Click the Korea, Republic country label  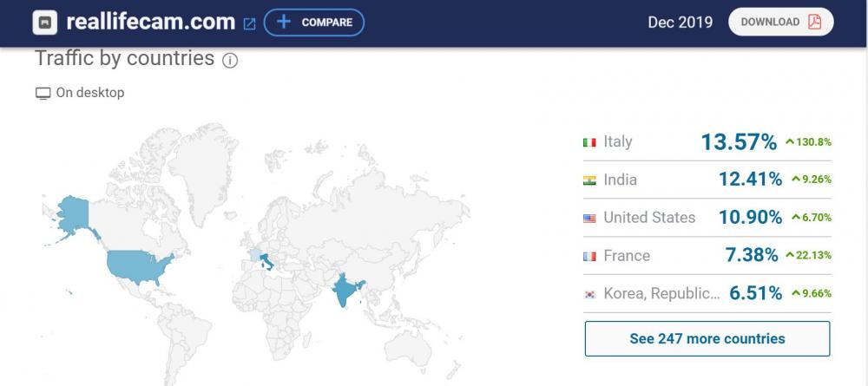pos(661,293)
